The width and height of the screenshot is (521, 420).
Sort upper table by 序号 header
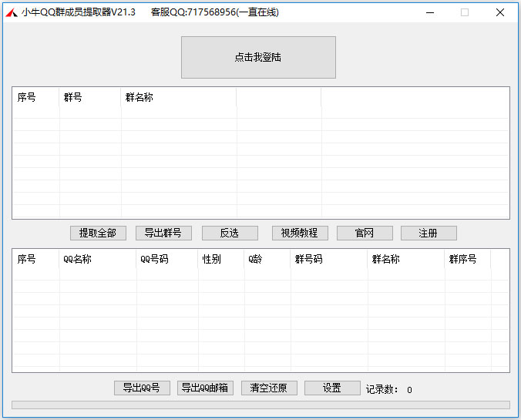coord(36,97)
